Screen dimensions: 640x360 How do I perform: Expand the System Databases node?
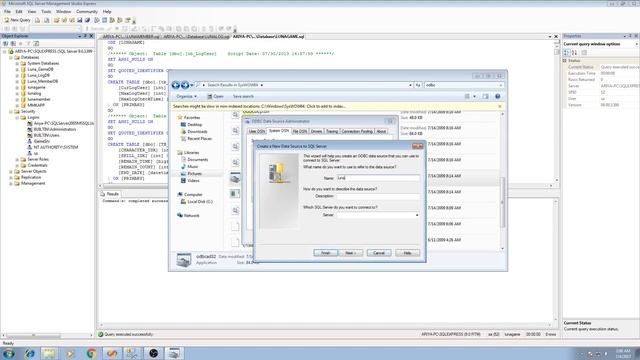(17, 63)
